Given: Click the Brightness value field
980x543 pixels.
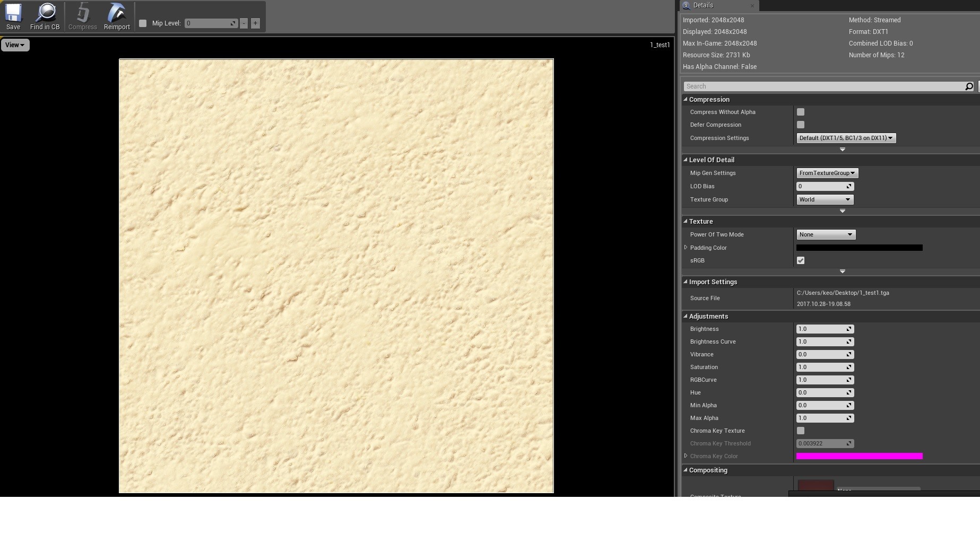Looking at the screenshot, I should (825, 329).
